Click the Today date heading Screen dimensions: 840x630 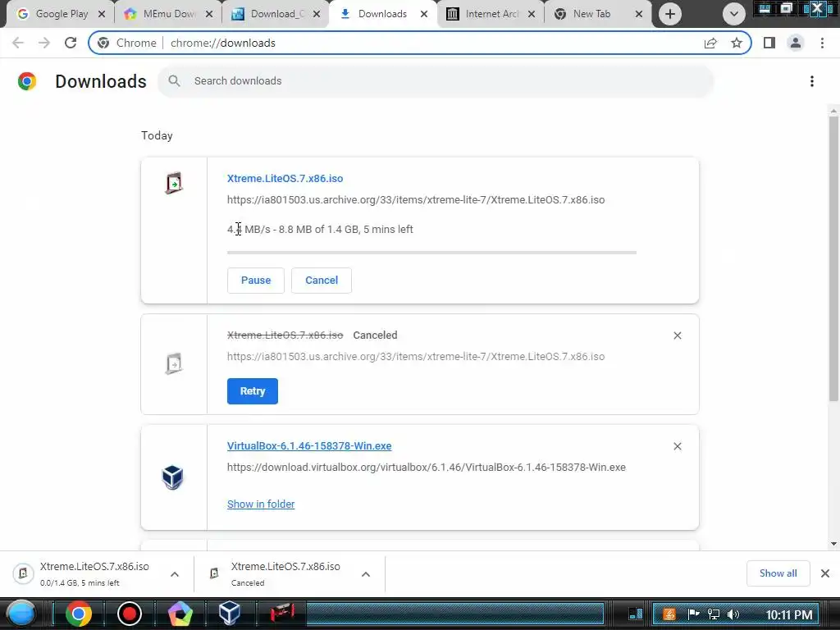[x=157, y=135]
